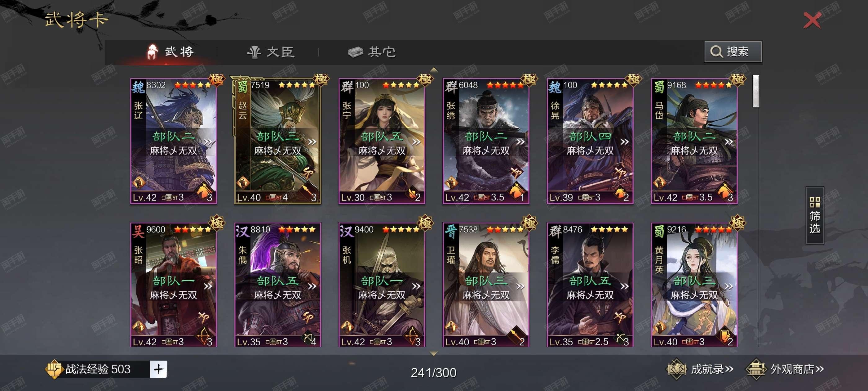Click the card list scrollbar handle

pos(756,91)
